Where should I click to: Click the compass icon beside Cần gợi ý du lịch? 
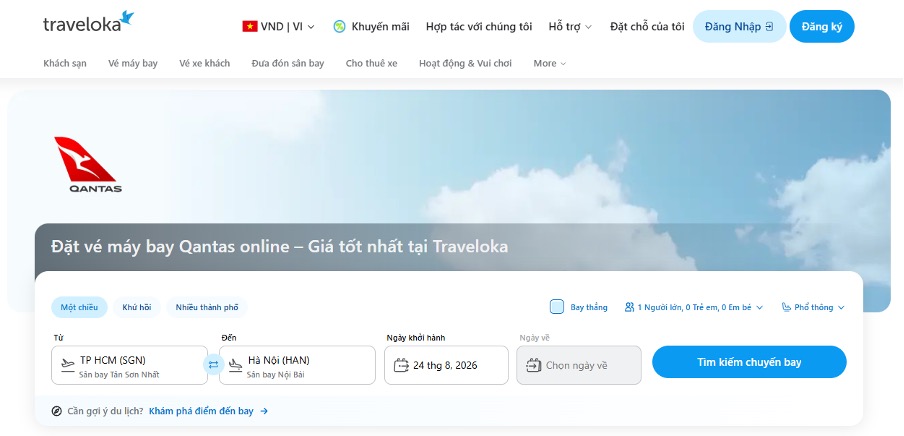coord(56,411)
